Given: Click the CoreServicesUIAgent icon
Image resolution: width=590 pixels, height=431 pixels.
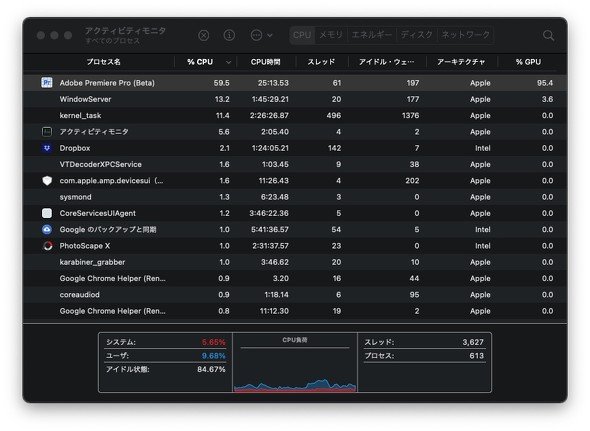Looking at the screenshot, I should pyautogui.click(x=47, y=213).
